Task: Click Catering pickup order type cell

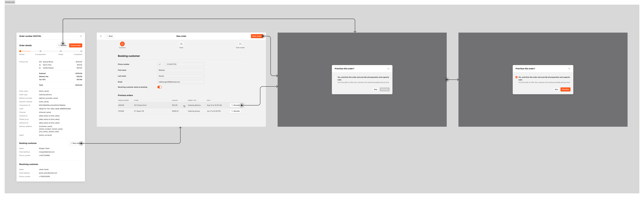Action: pos(194,111)
